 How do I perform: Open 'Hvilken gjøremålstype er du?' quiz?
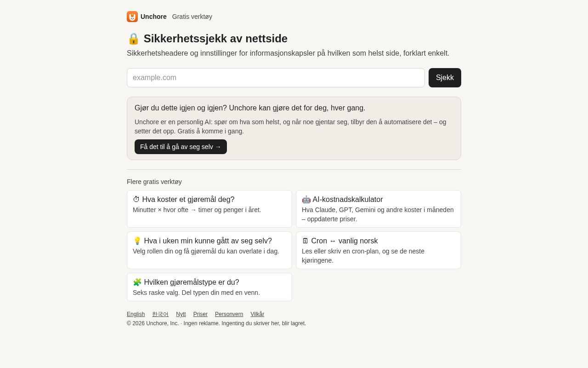(209, 287)
